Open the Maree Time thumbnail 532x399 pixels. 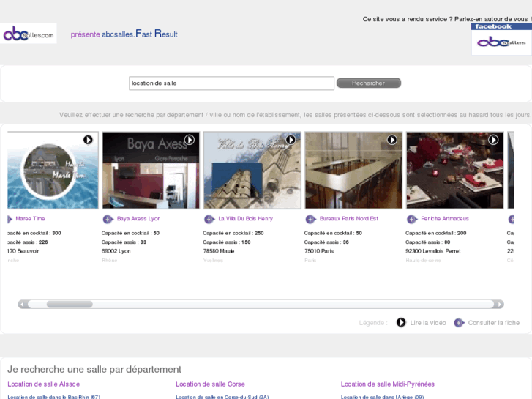tap(53, 171)
